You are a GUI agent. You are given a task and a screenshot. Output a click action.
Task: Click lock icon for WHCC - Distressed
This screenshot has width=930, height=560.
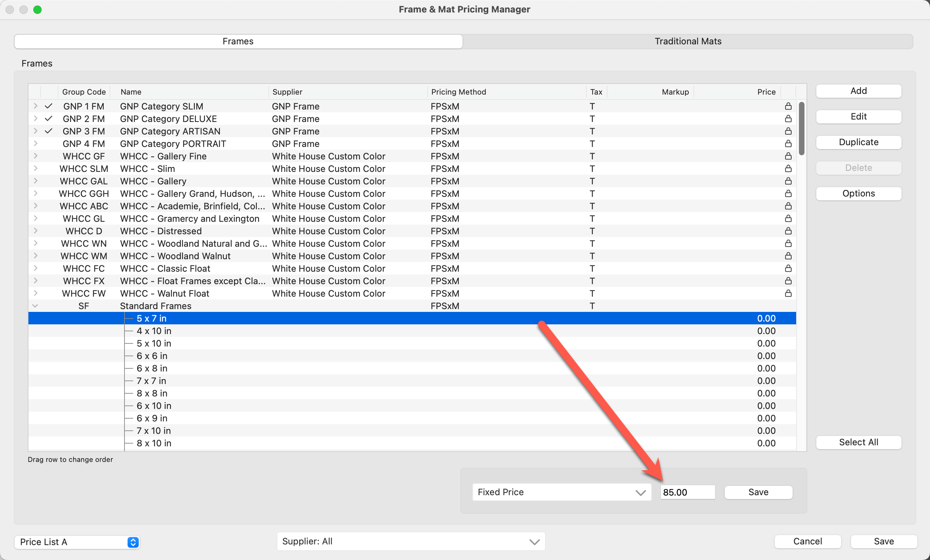(x=788, y=231)
